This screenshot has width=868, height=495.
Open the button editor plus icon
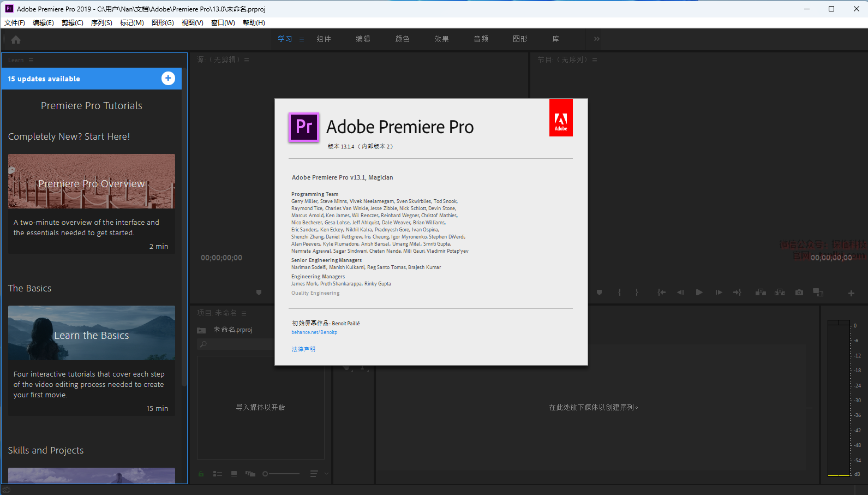click(x=851, y=293)
